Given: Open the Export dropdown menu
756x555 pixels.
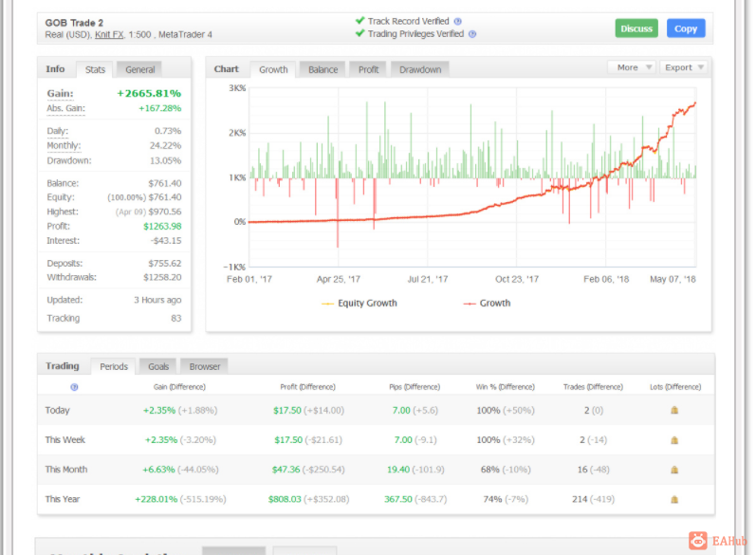Looking at the screenshot, I should pyautogui.click(x=684, y=67).
